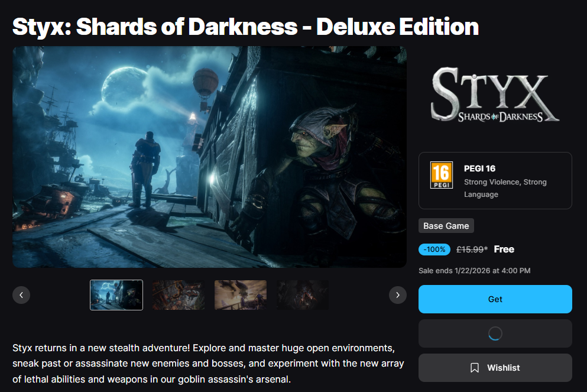Screen dimensions: 587x392
Task: Click the Get button
Action: coord(495,299)
